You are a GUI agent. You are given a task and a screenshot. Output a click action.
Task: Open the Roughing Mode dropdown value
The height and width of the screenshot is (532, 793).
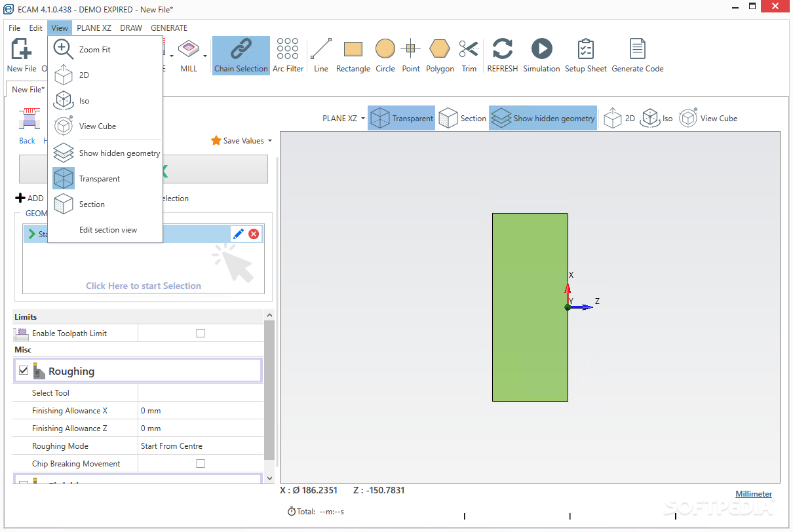(x=201, y=446)
